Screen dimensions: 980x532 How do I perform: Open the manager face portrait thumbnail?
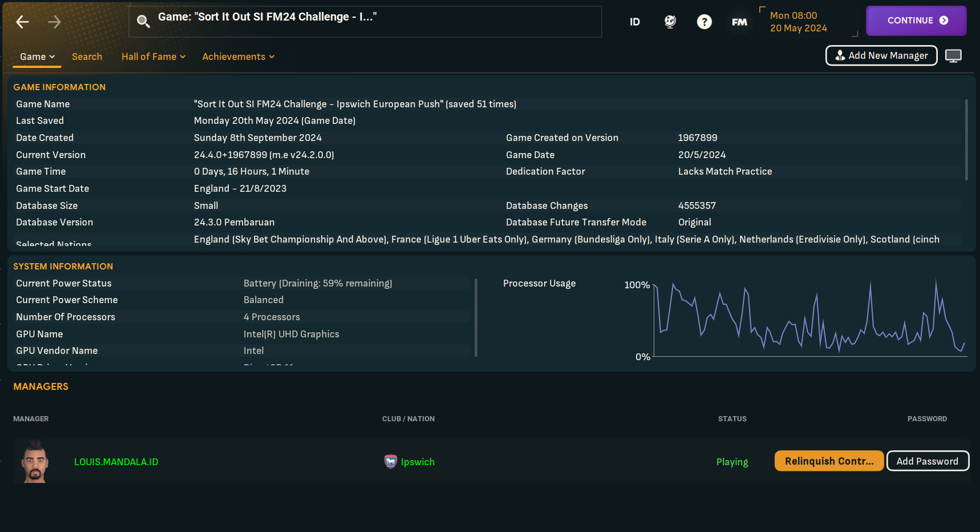(35, 461)
